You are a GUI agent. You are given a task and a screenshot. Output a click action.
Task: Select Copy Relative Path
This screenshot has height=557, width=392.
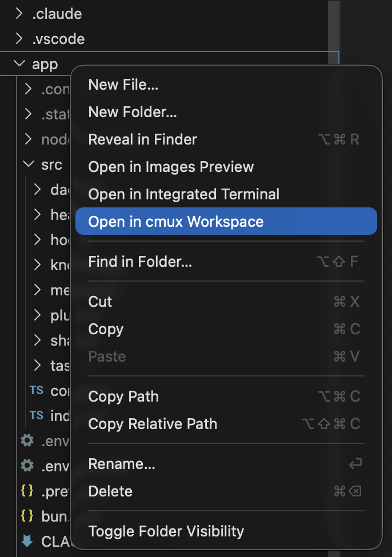226,423
